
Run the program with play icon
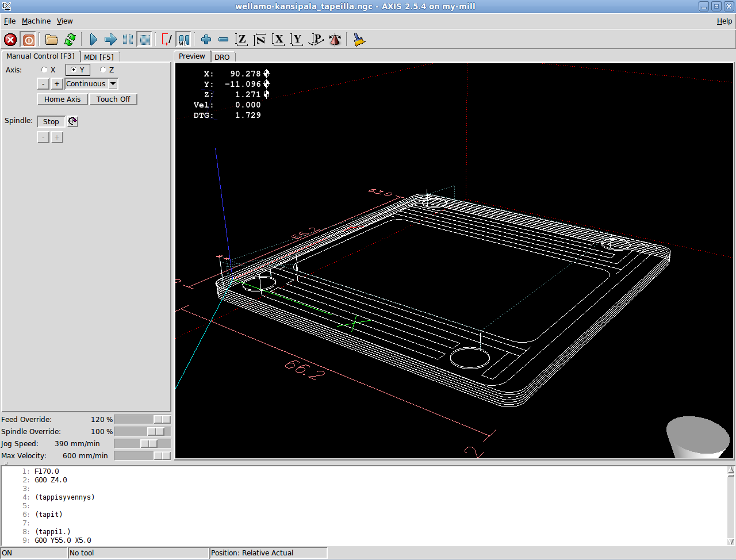click(x=93, y=40)
